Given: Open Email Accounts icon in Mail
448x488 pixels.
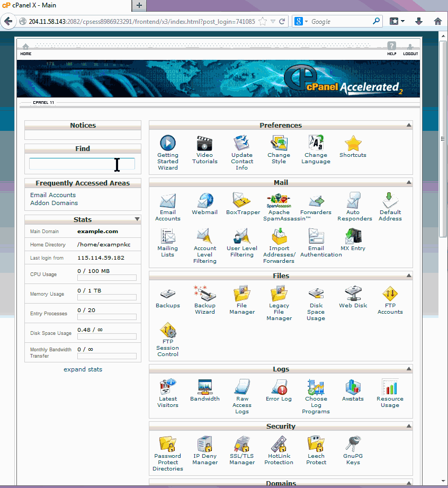Looking at the screenshot, I should [167, 201].
